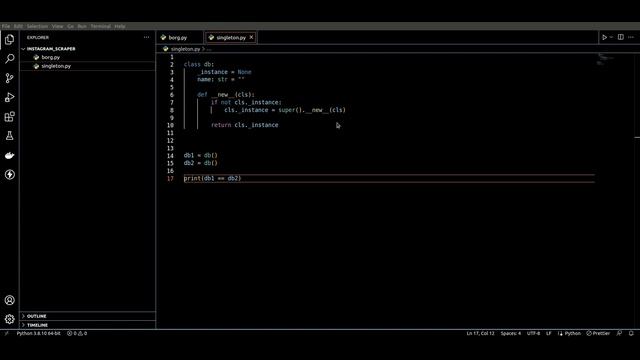Click line number 8 in the gutter

tap(171, 110)
